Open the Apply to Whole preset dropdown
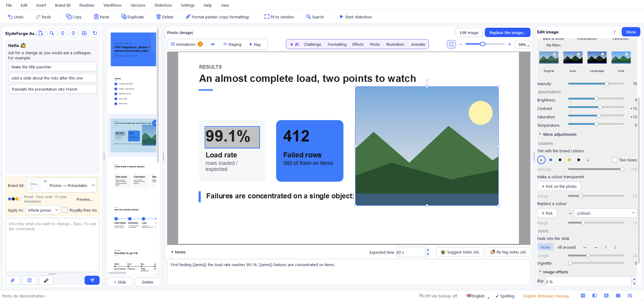Viewport: 644px width, 301px height. point(43,210)
